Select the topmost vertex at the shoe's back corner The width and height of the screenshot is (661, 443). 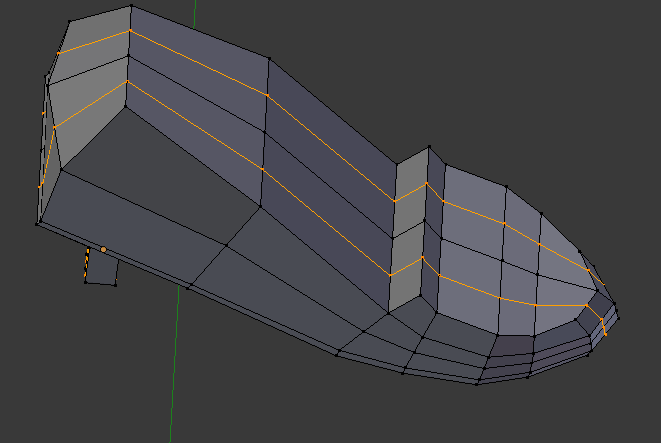coord(132,6)
